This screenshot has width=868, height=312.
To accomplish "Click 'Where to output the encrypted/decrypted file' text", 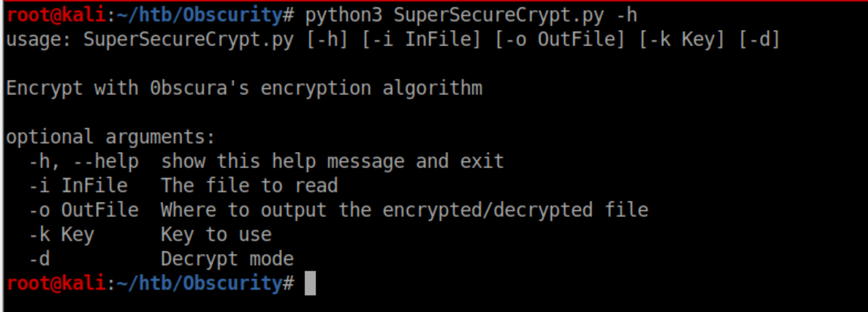I will (x=404, y=210).
